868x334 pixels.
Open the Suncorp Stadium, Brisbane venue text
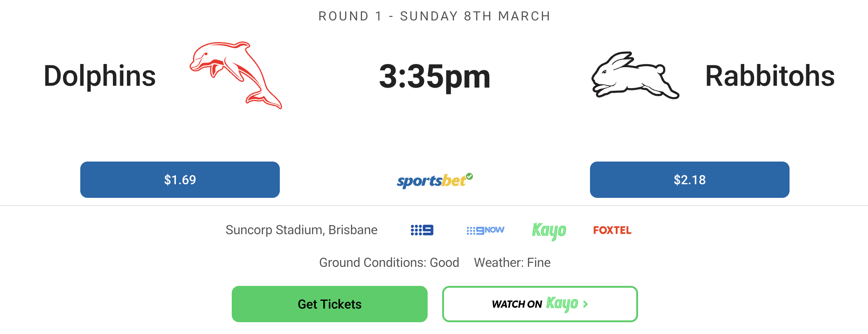[x=302, y=230]
